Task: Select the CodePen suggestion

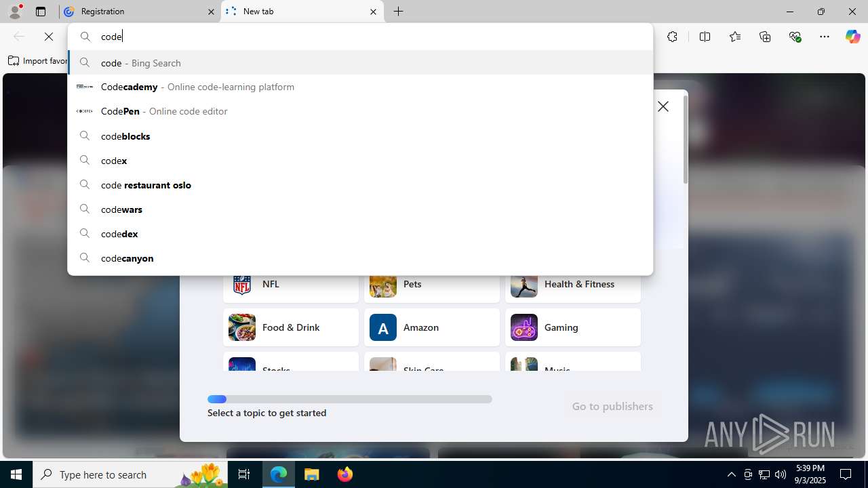Action: pos(360,111)
